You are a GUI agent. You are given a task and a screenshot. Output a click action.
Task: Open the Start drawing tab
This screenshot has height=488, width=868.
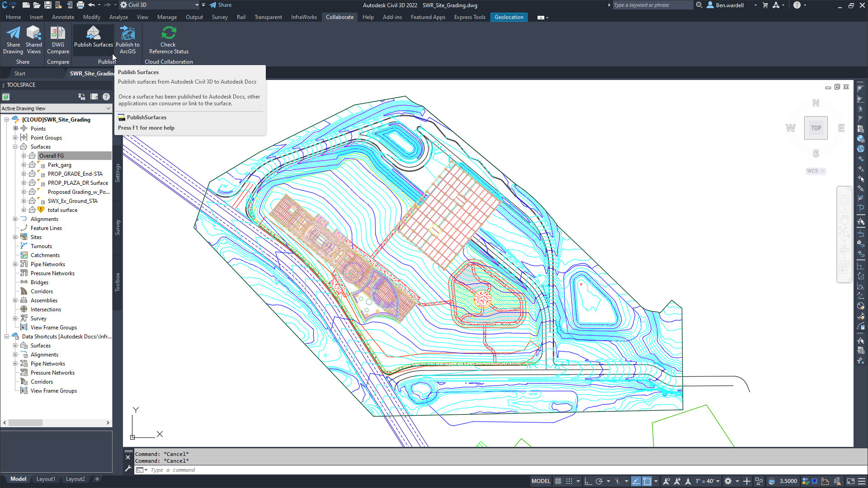tap(19, 73)
